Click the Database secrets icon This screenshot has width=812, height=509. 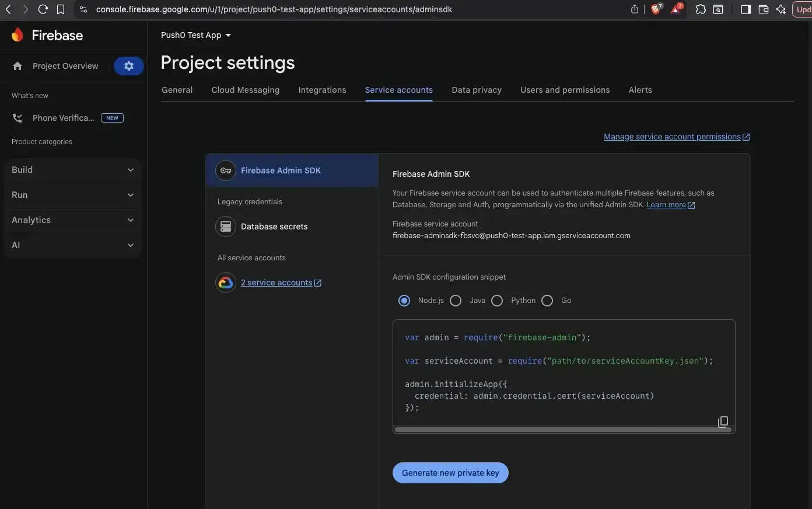(226, 226)
